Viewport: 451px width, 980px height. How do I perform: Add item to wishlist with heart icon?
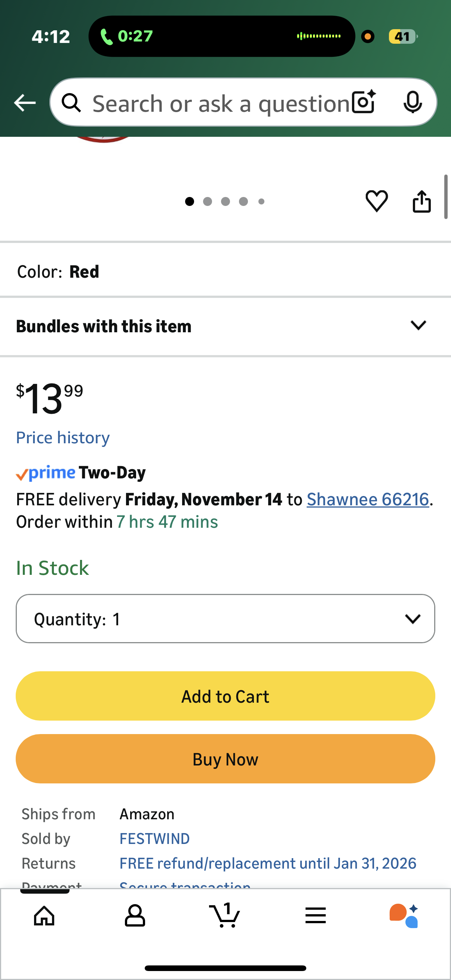377,200
